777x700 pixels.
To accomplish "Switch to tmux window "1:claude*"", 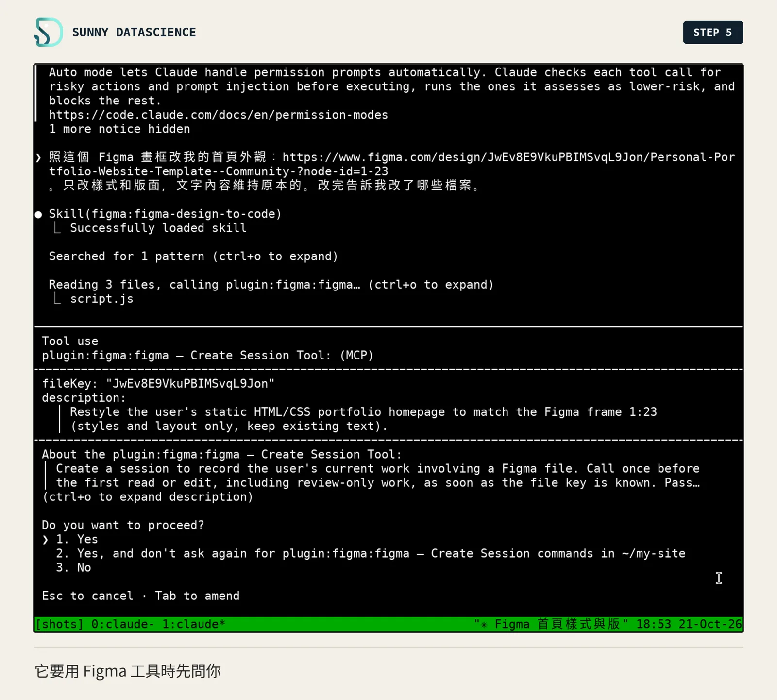I will coord(194,624).
